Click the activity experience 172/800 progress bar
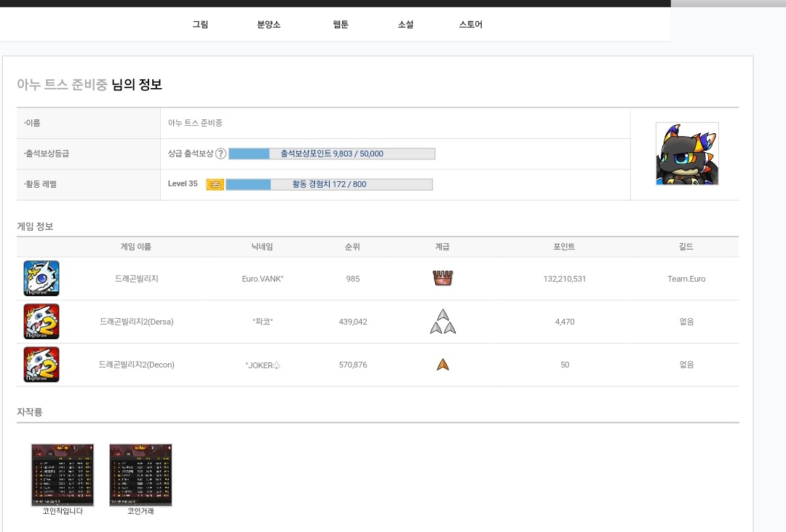The image size is (786, 532). click(330, 185)
